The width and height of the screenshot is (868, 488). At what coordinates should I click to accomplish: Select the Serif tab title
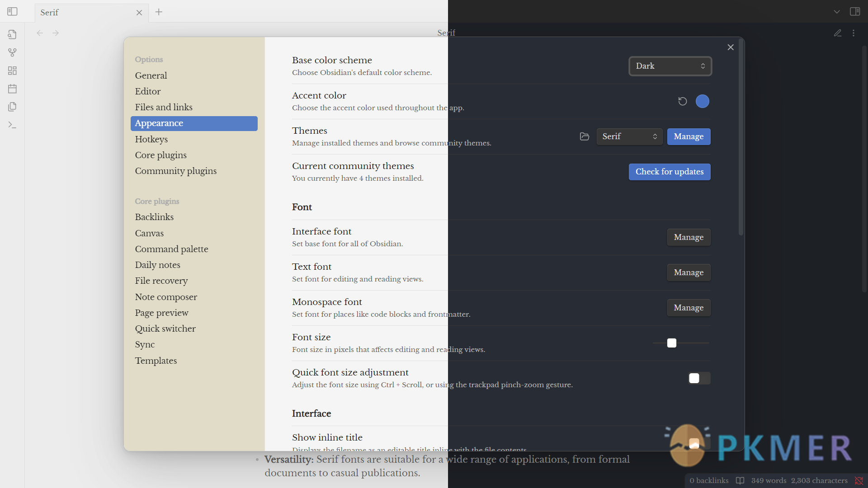point(49,13)
